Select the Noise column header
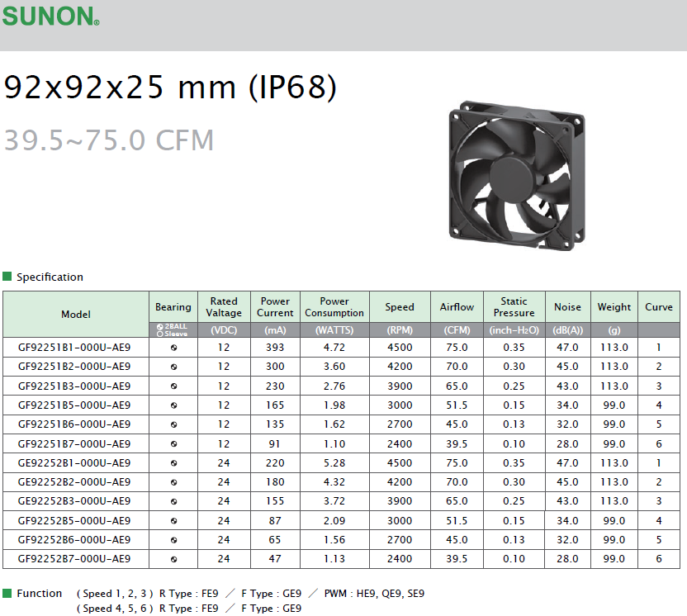Viewport: 687px width, 616px height. (567, 306)
